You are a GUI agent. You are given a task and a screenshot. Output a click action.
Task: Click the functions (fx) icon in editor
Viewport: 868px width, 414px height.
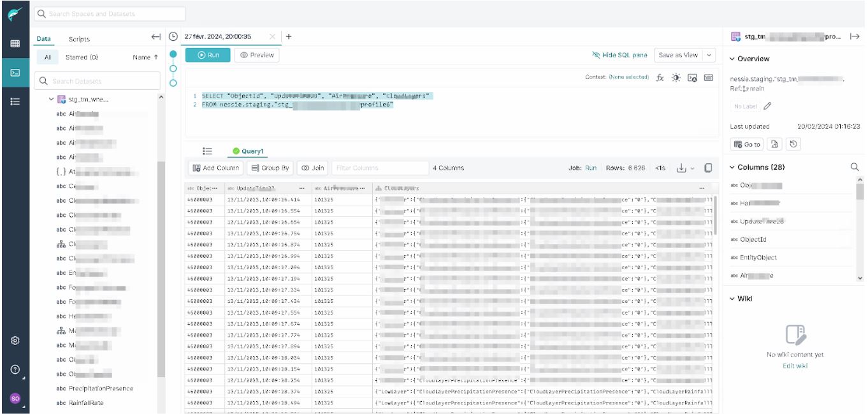pos(660,77)
